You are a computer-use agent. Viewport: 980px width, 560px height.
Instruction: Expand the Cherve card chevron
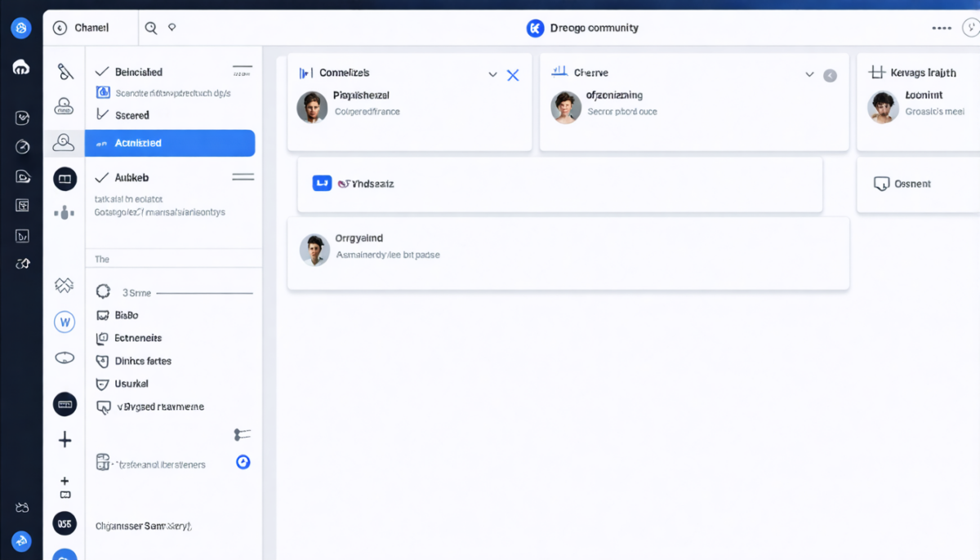[809, 74]
